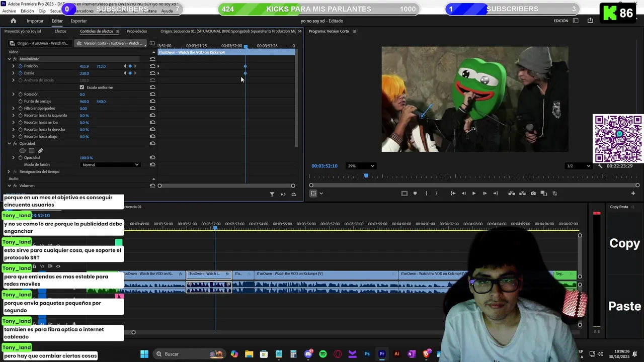The image size is (644, 362).
Task: Toggle the Movimiento fx effect switch
Action: pyautogui.click(x=15, y=59)
